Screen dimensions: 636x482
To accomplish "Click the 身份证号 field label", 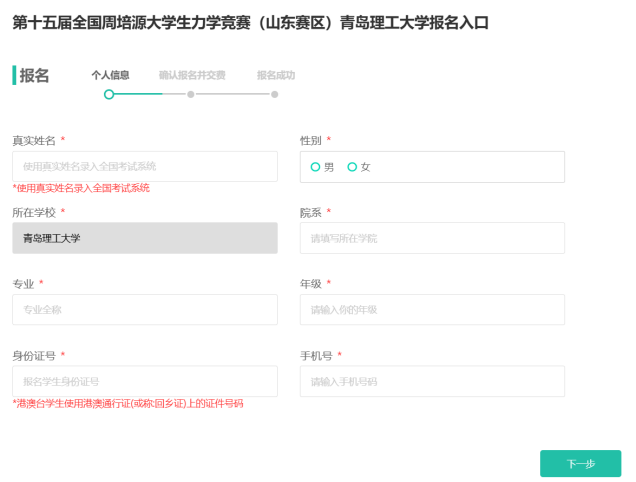I will 34,356.
